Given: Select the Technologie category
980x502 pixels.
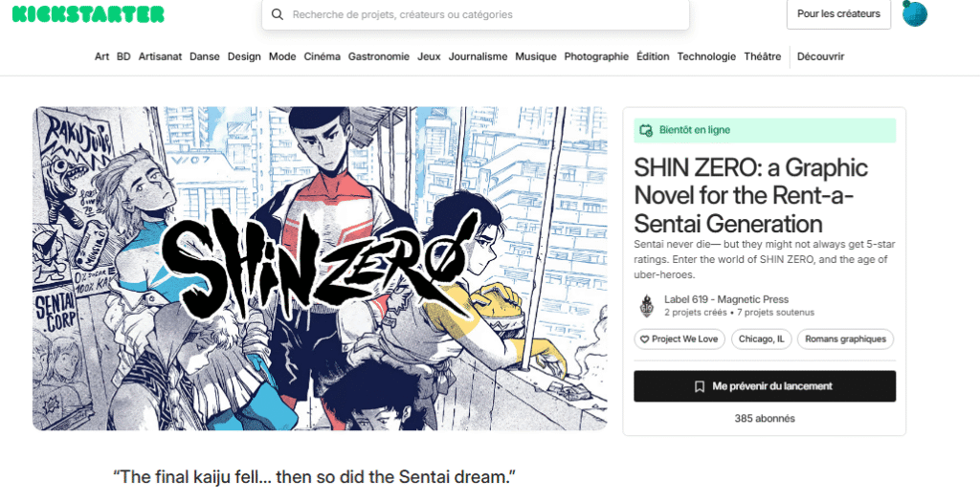Looking at the screenshot, I should (x=706, y=56).
